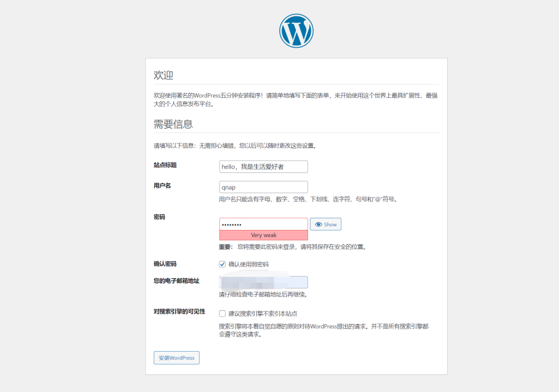Click the 确认密码 label
Image resolution: width=559 pixels, height=392 pixels.
(165, 264)
